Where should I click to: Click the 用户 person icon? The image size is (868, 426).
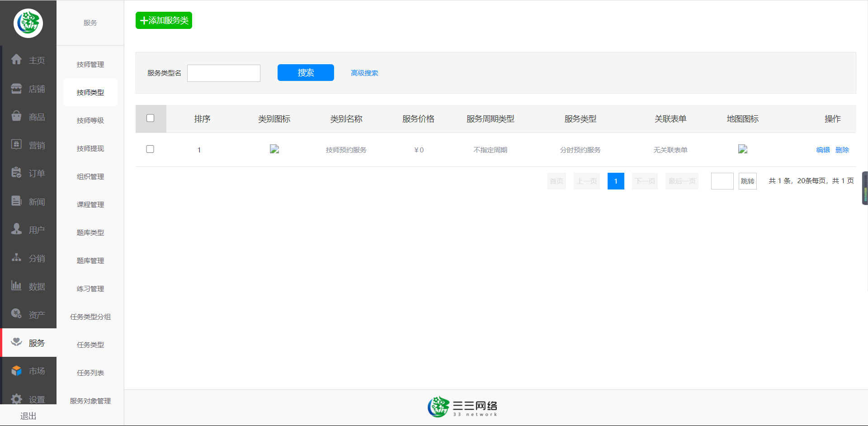17,229
